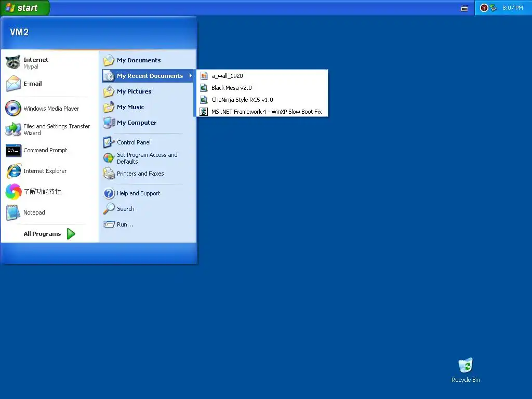Click the Run... icon
This screenshot has height=399, width=532.
tap(109, 224)
